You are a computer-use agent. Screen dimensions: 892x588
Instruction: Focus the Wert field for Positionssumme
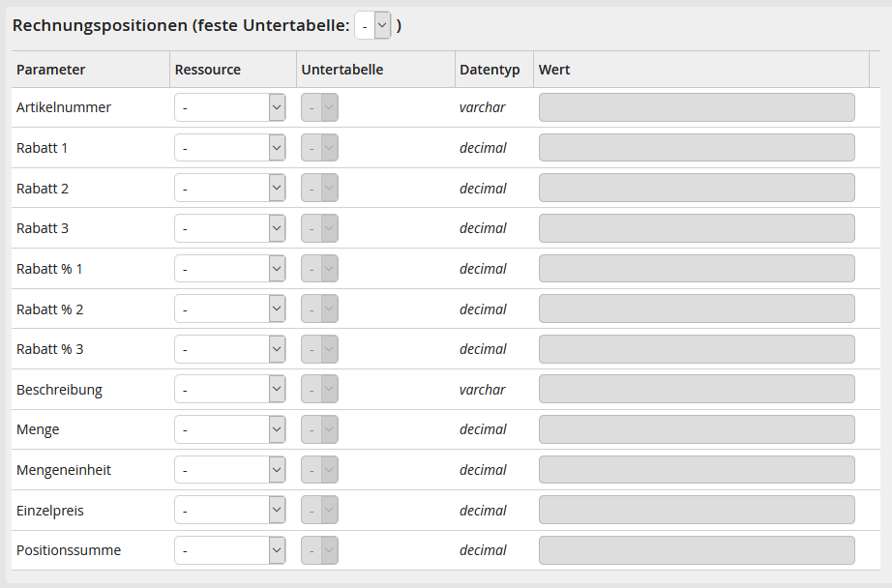coord(697,550)
